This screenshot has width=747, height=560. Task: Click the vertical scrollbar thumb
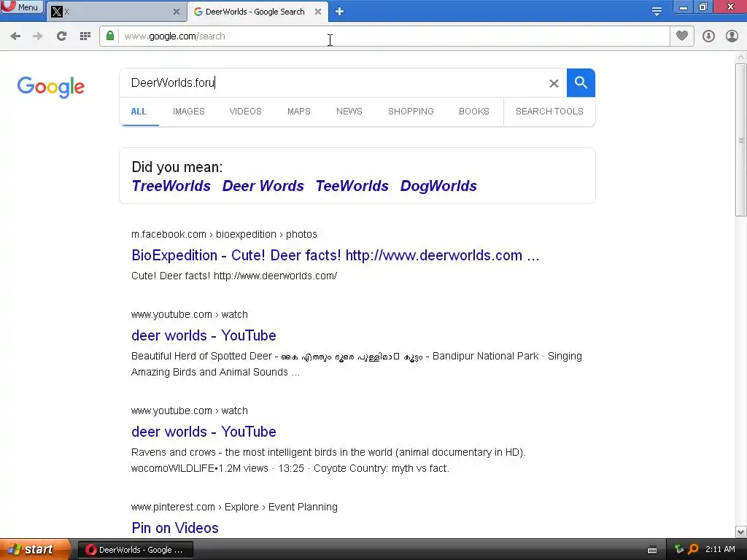coord(740,140)
